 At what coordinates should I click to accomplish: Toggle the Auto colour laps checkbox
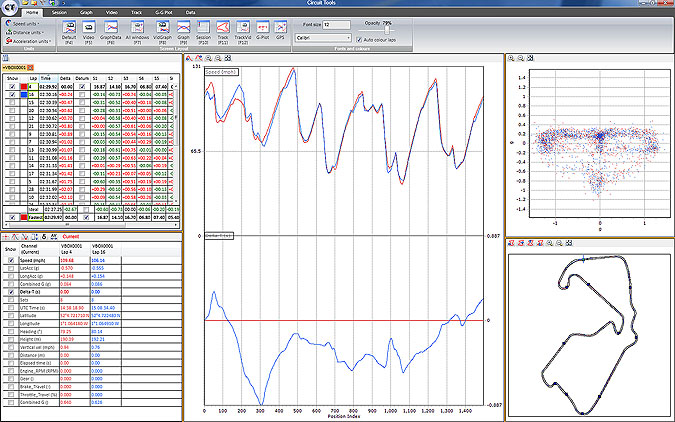(359, 40)
